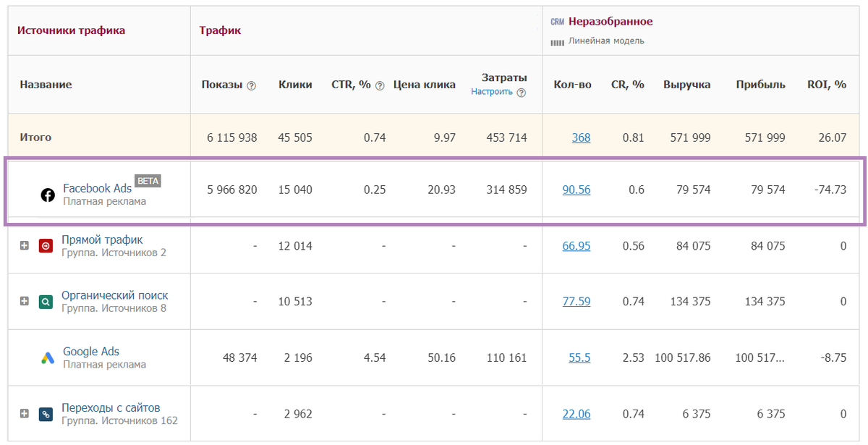The height and width of the screenshot is (445, 868).
Task: Open Прямой трафик count link 66.95
Action: coord(576,246)
